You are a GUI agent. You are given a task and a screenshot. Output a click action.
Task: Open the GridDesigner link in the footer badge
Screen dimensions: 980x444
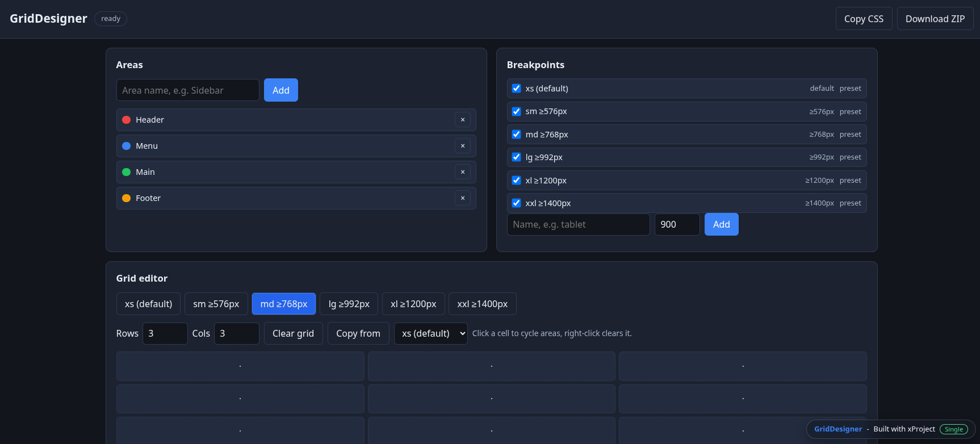click(x=838, y=429)
